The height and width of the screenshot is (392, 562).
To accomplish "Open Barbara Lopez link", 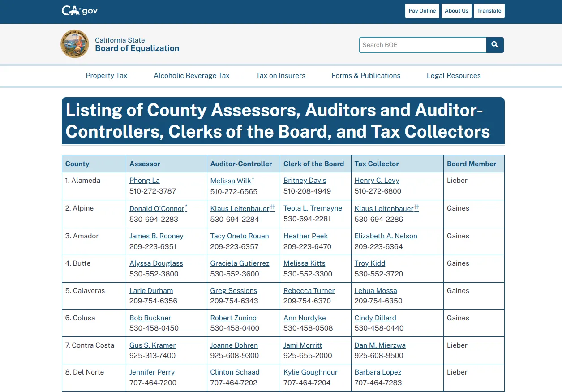I will click(378, 372).
